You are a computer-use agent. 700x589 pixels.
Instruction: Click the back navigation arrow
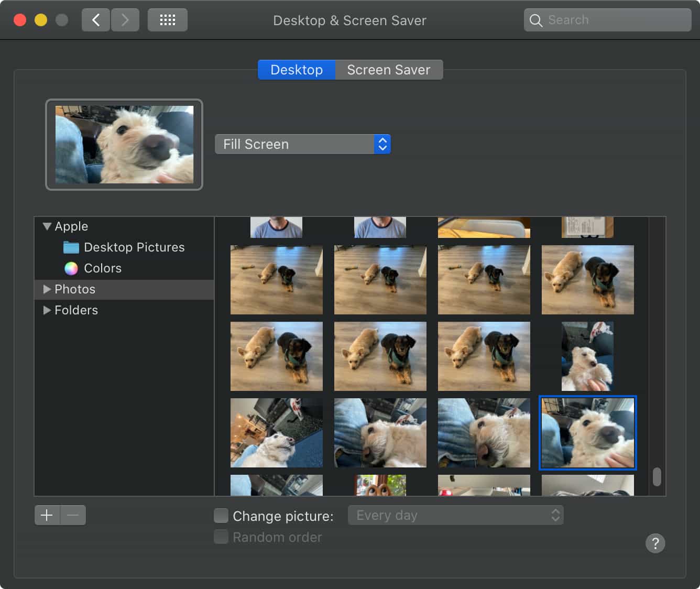pyautogui.click(x=96, y=20)
